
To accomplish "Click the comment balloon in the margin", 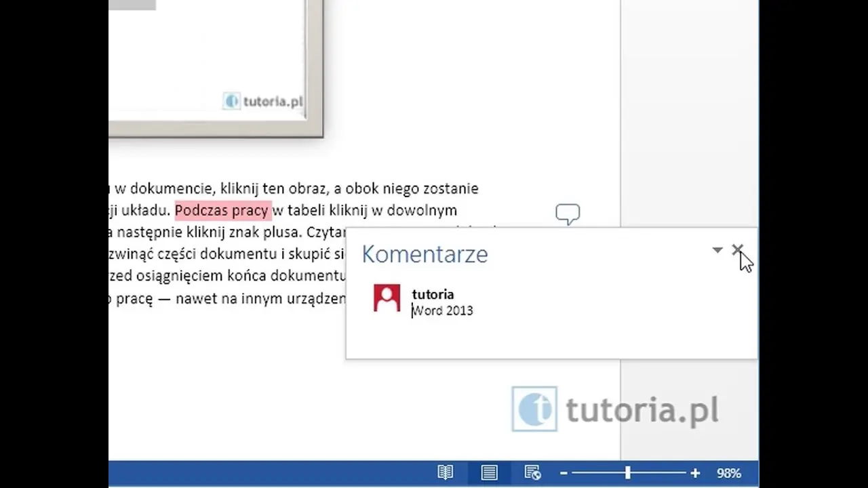I will pos(568,214).
